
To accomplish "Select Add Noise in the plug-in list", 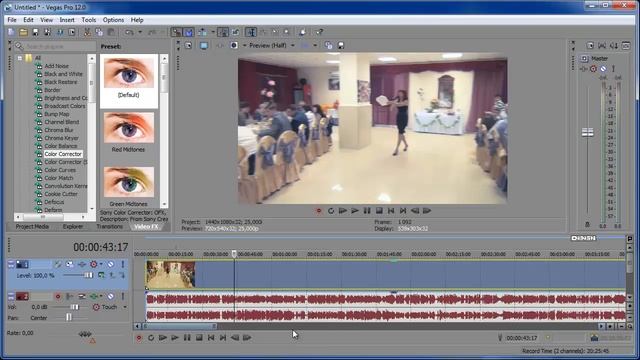I will [x=56, y=66].
